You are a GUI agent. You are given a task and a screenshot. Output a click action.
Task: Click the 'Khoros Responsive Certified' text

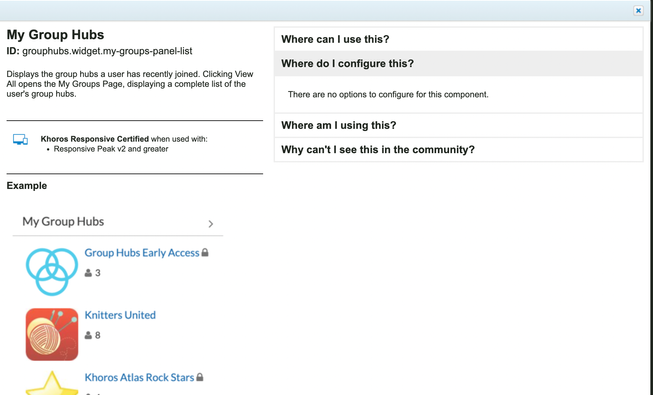(x=95, y=139)
